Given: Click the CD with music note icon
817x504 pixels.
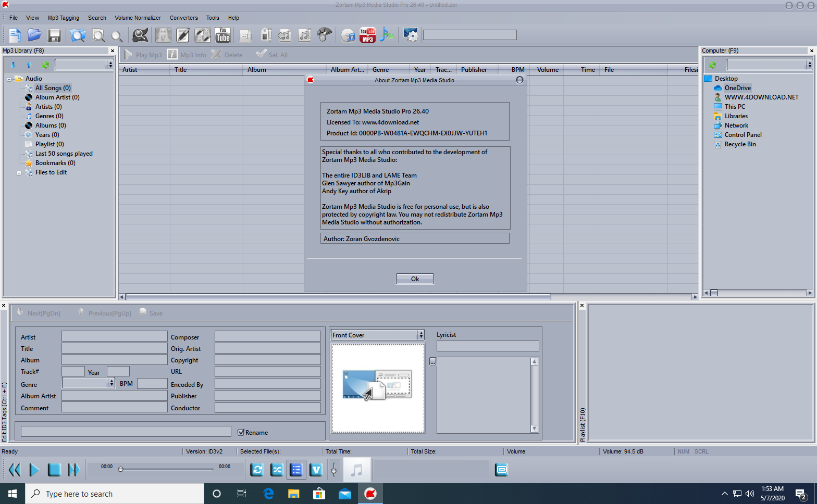Looking at the screenshot, I should tap(348, 35).
